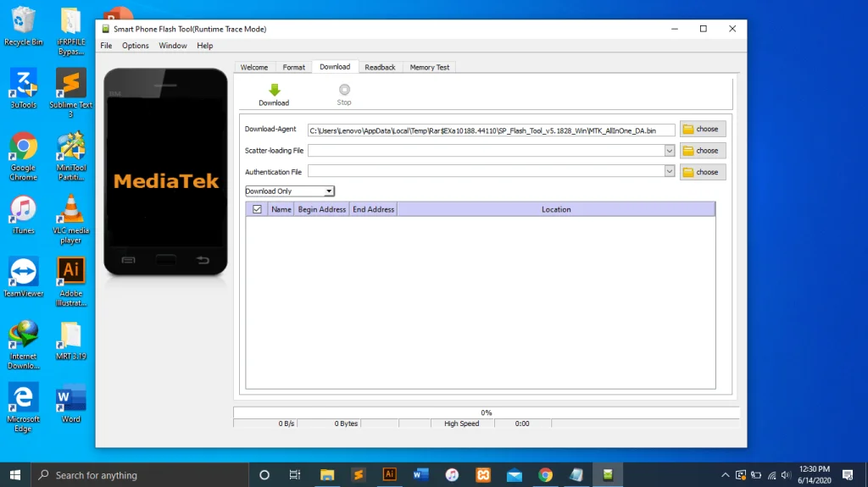Toggle select-all checkbox in partition table header
This screenshot has height=487, width=868.
click(257, 209)
